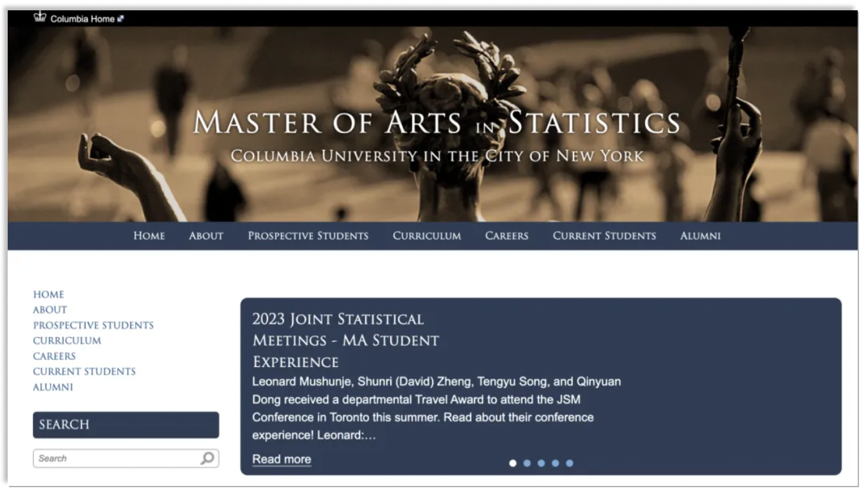868x493 pixels.
Task: Click the Columbia crown logo icon
Action: pos(41,17)
